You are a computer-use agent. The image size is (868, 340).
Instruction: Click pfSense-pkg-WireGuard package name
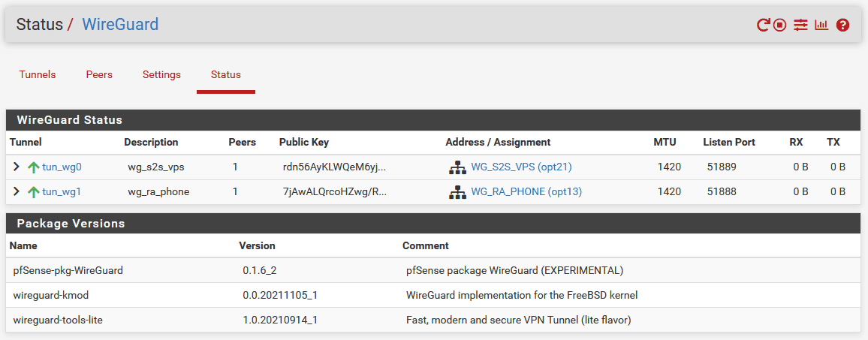(x=68, y=271)
